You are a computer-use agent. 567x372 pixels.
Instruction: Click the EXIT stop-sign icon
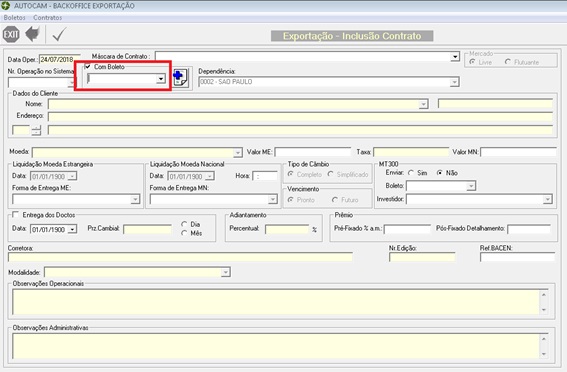click(x=11, y=34)
